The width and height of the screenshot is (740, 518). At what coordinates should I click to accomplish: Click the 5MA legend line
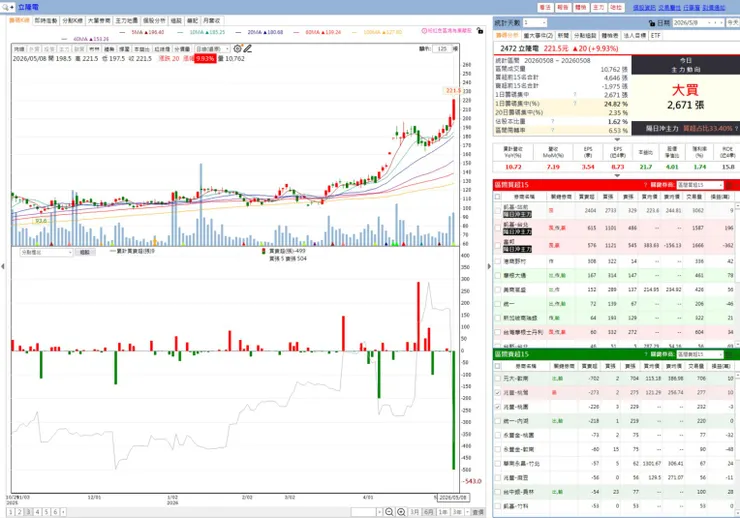coord(142,32)
